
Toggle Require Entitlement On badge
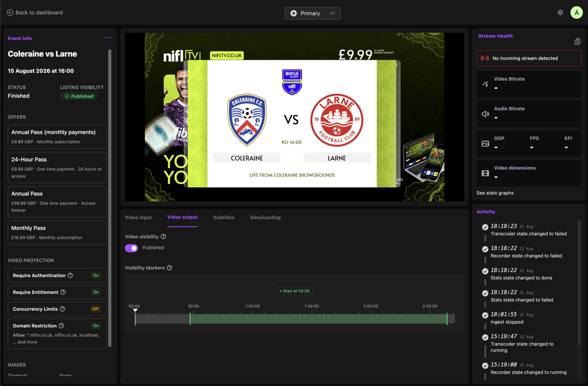pos(96,292)
